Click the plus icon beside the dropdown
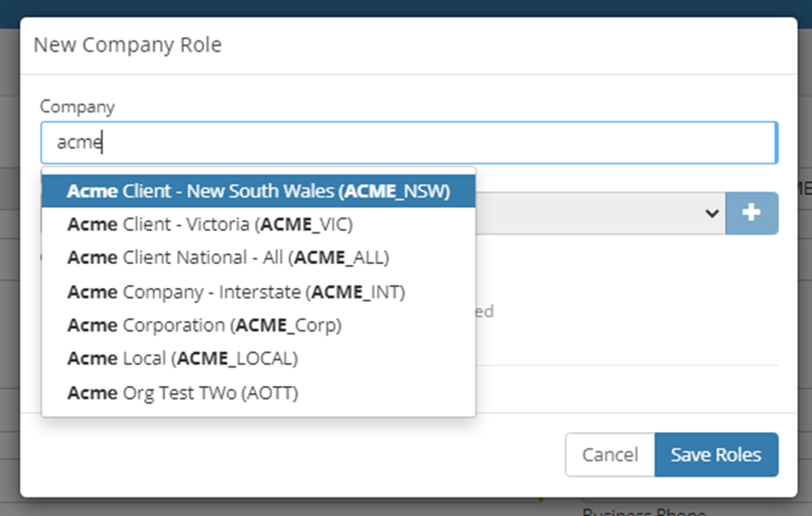Viewport: 812px width, 516px height. pos(751,213)
